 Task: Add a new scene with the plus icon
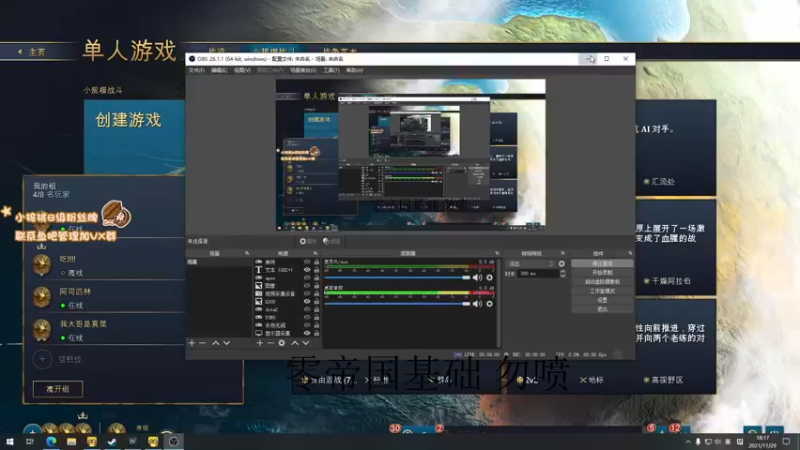point(192,343)
